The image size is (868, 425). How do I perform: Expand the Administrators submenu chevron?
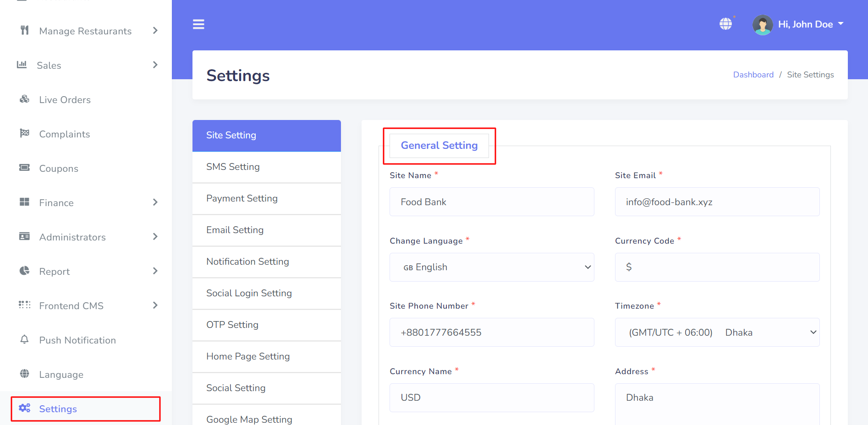(x=155, y=237)
